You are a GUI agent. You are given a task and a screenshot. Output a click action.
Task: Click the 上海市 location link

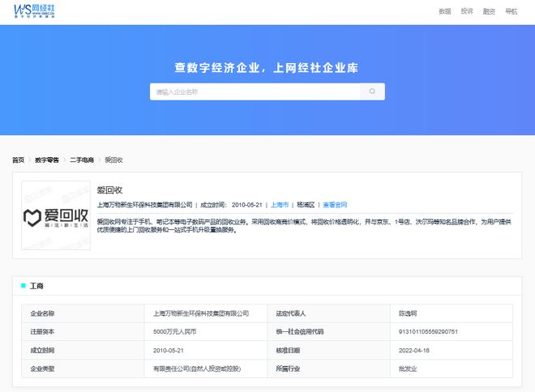point(280,205)
